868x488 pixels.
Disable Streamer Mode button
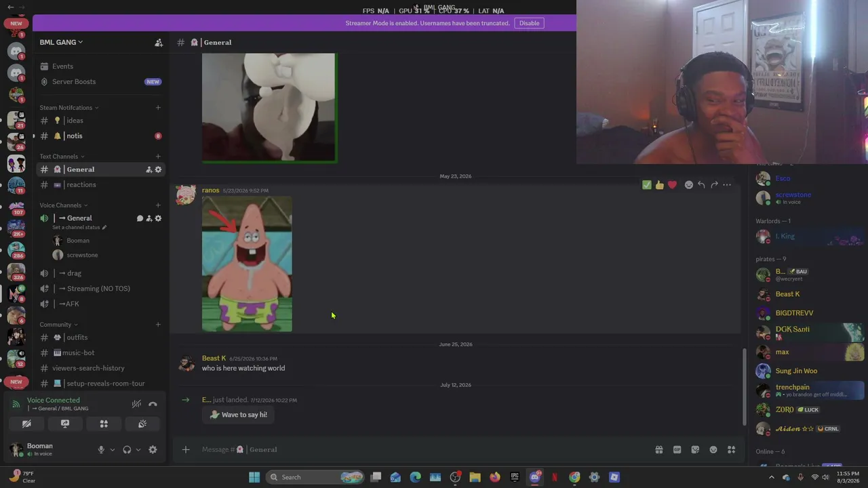pos(529,23)
